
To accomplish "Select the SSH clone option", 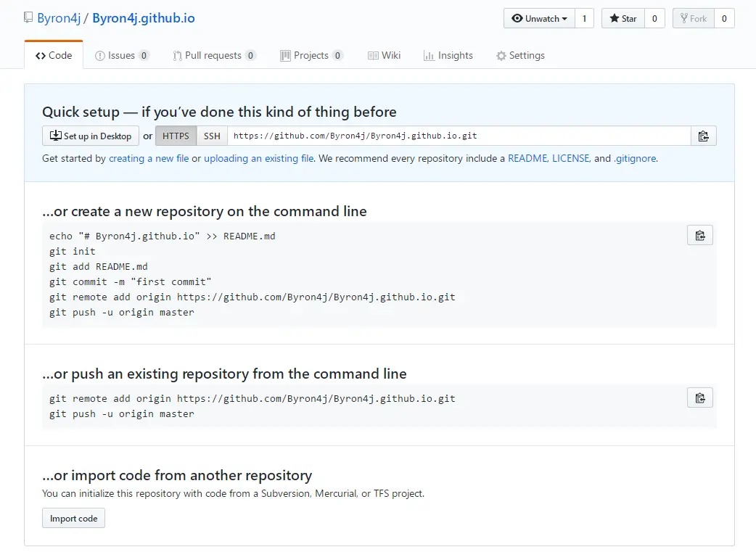I will click(x=212, y=136).
